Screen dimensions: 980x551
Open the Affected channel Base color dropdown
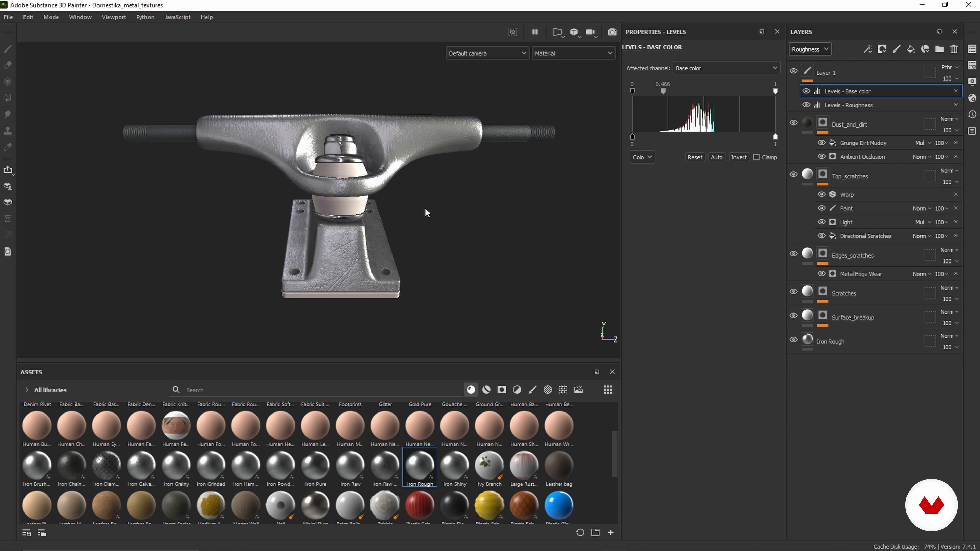click(726, 68)
